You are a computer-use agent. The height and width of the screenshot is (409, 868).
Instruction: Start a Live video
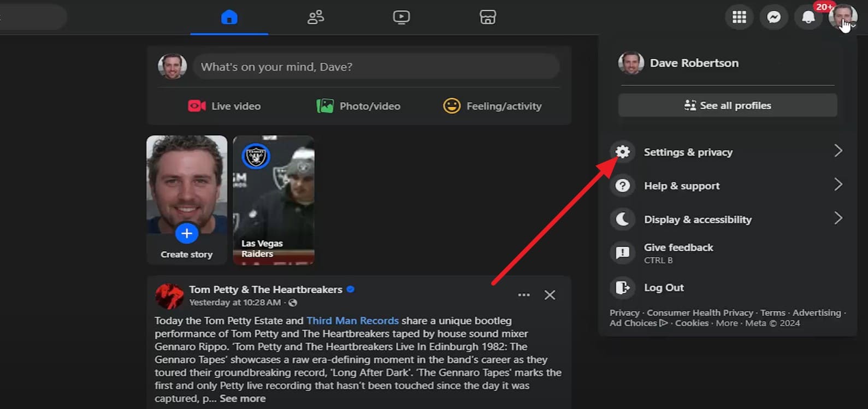(224, 106)
